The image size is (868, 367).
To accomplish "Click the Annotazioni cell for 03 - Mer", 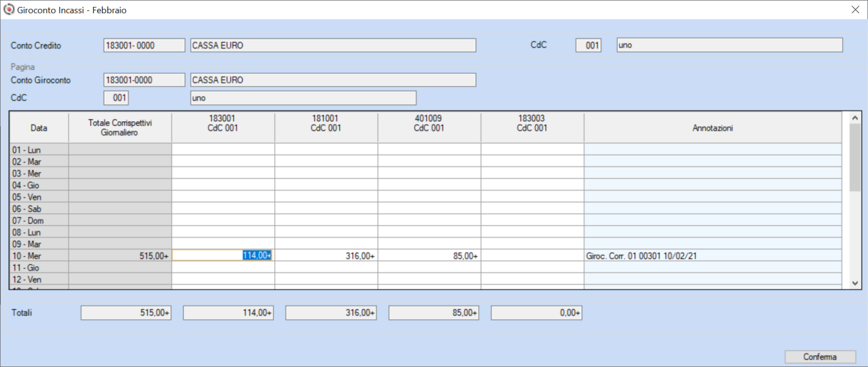I will click(x=713, y=173).
